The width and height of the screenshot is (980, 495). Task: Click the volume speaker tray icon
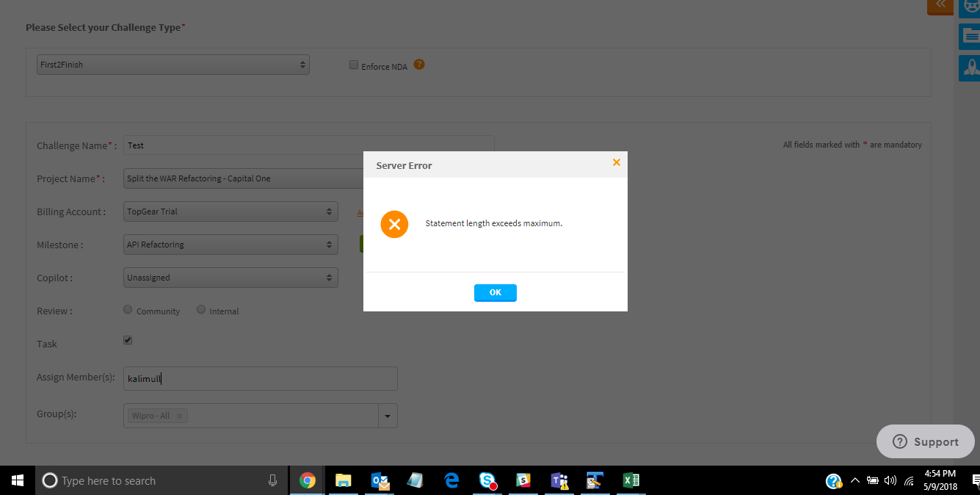click(x=890, y=480)
